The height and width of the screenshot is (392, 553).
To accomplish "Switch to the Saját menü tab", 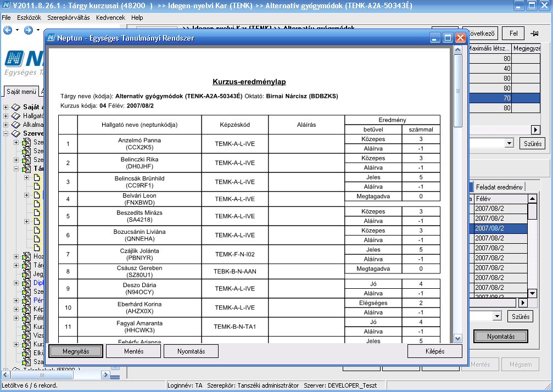I will click(x=21, y=91).
